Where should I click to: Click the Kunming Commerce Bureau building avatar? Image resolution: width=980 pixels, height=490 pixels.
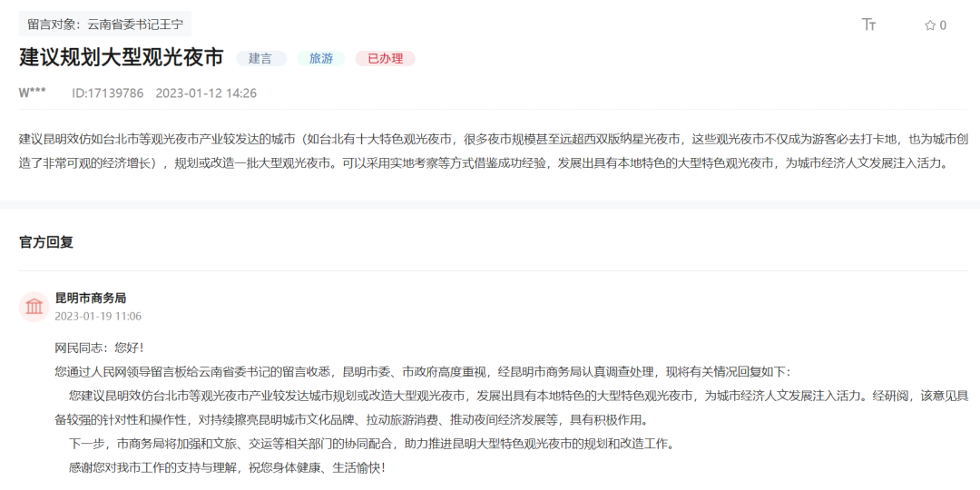click(34, 307)
